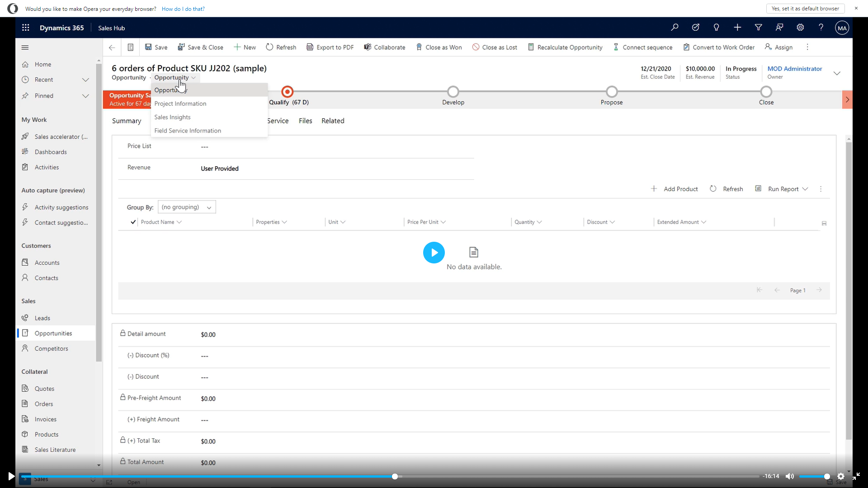The width and height of the screenshot is (868, 488).
Task: Save the opportunity record
Action: tap(156, 47)
